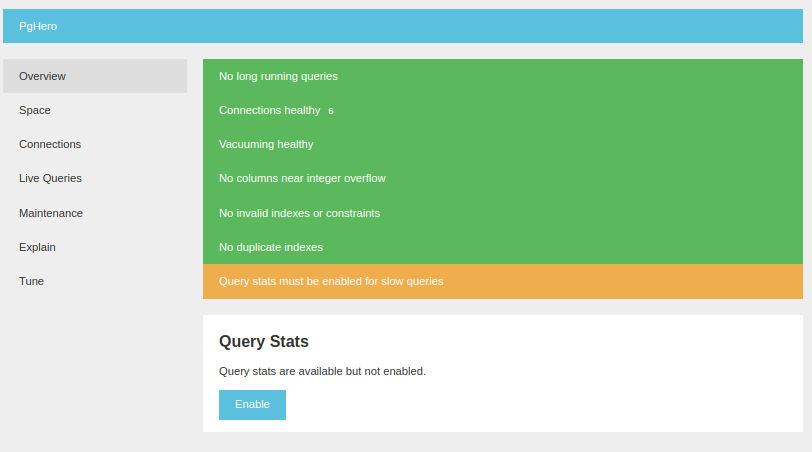812x452 pixels.
Task: Go to the Connections sidebar page
Action: 50,144
